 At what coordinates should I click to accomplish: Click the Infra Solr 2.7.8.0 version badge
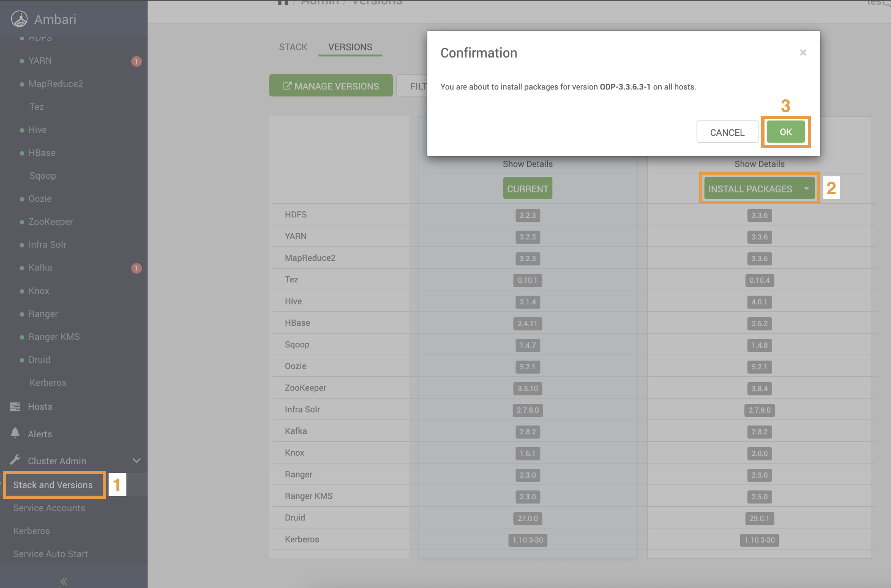528,410
